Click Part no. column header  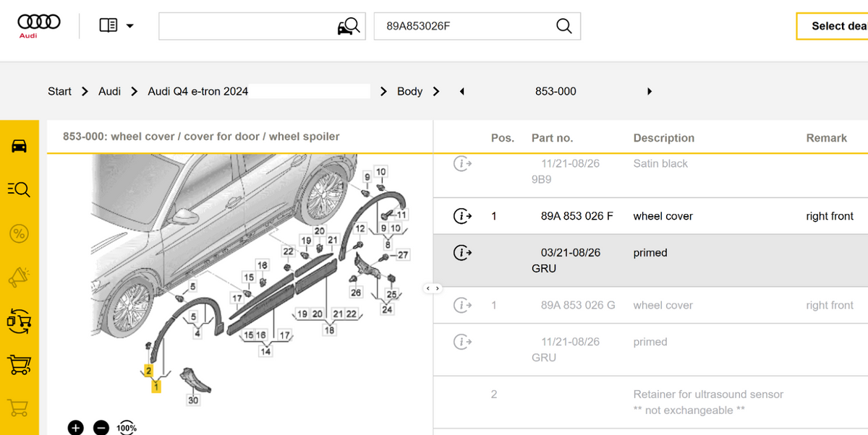click(x=552, y=138)
